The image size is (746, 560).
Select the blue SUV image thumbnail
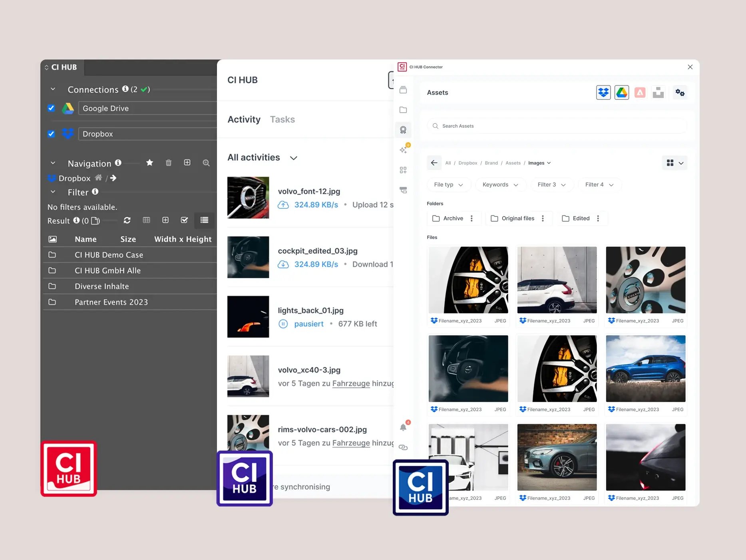click(x=646, y=368)
